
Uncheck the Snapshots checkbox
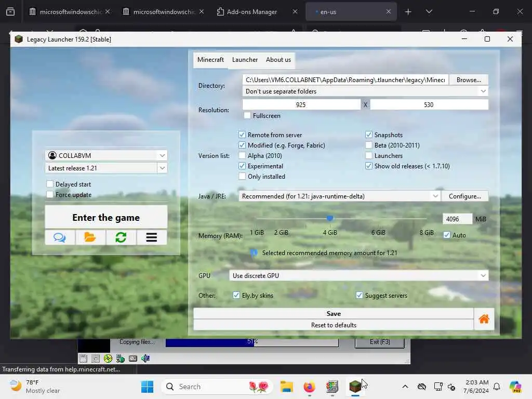(x=369, y=135)
